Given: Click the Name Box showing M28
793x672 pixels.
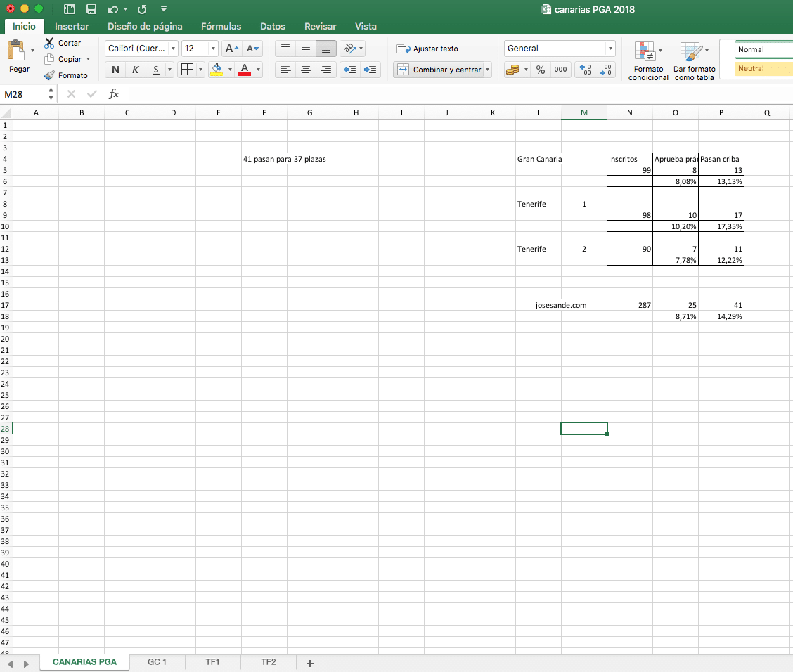Looking at the screenshot, I should [x=25, y=94].
